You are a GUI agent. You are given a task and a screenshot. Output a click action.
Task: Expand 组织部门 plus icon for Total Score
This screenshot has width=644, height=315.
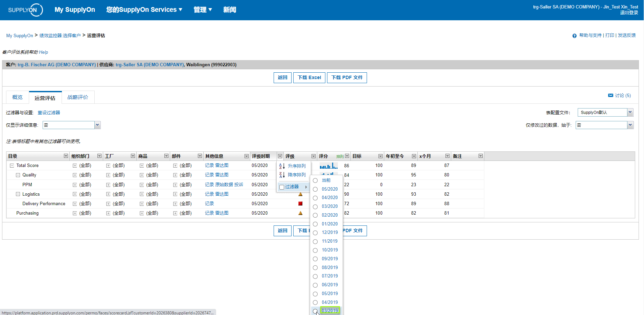(75, 166)
